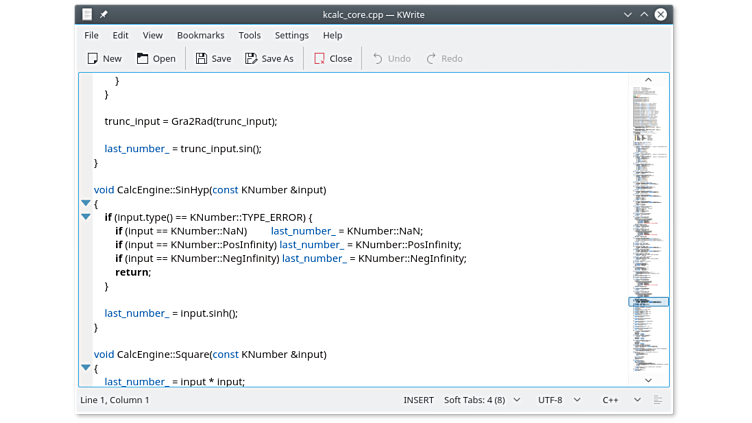Screen dimensions: 752x423
Task: Toggle the line-wrap icon in the status bar
Action: click(x=658, y=400)
